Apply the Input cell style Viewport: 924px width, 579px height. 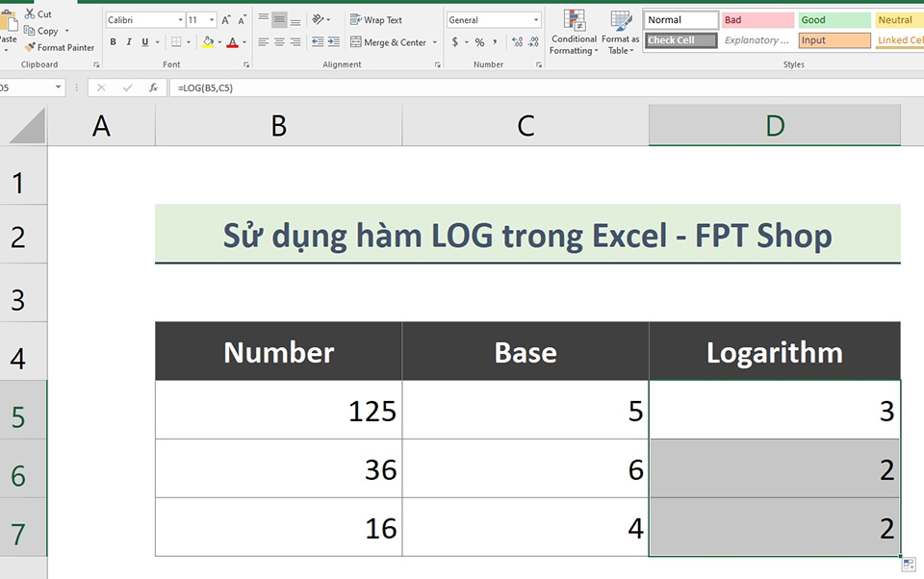click(x=834, y=40)
